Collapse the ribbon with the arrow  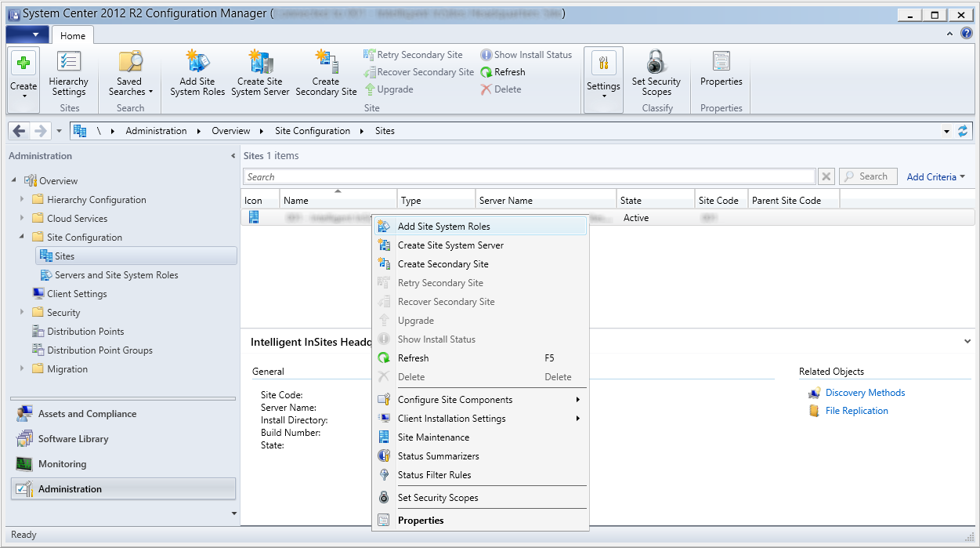coord(949,34)
